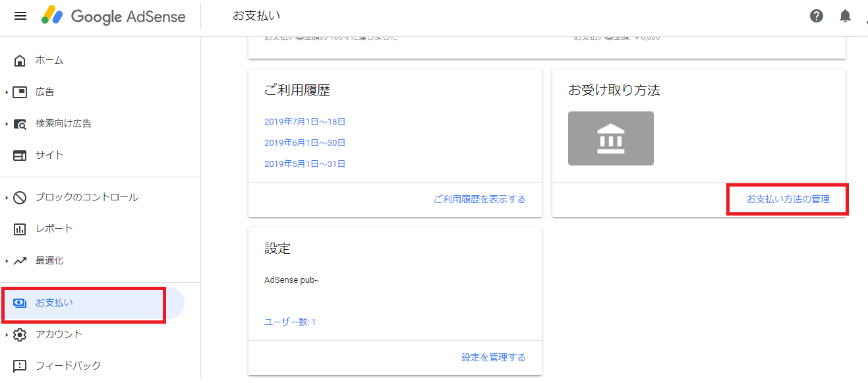Expand the 広告 (ads) sidebar section
Viewport: 868px width, 383px height.
7,92
